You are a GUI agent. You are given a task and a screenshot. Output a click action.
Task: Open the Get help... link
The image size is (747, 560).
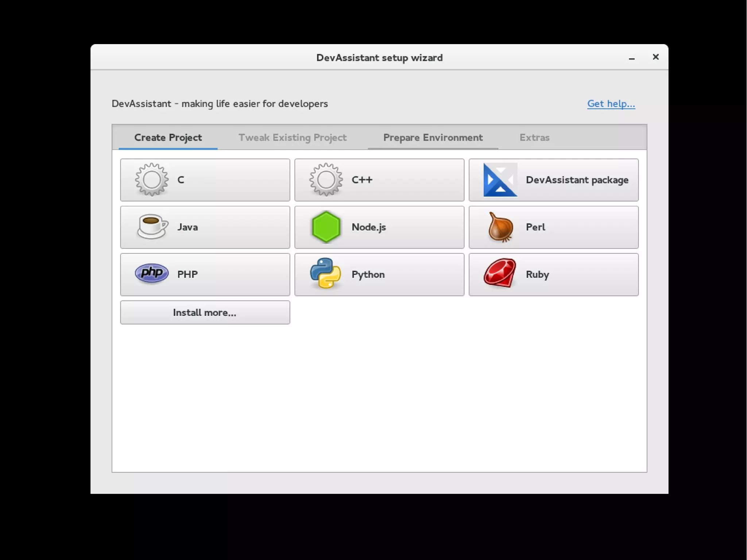611,104
